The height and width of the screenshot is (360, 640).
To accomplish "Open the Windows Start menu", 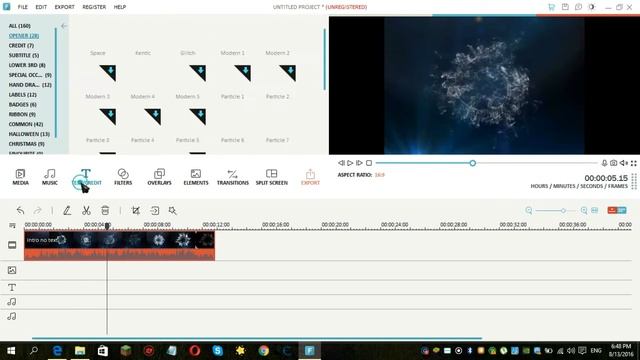I will pyautogui.click(x=11, y=351).
